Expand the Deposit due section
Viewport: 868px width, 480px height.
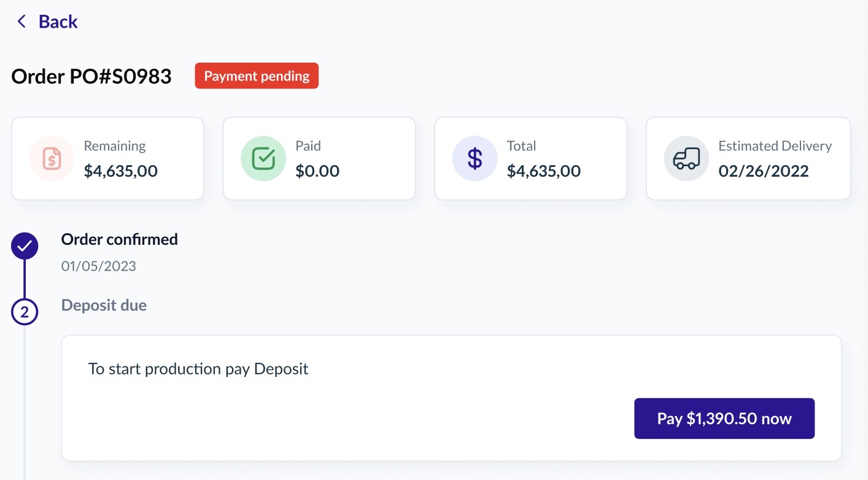point(104,304)
